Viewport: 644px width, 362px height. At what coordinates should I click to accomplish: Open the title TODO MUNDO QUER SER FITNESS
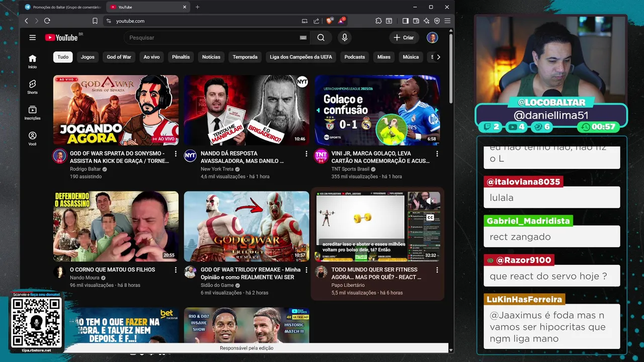376,274
